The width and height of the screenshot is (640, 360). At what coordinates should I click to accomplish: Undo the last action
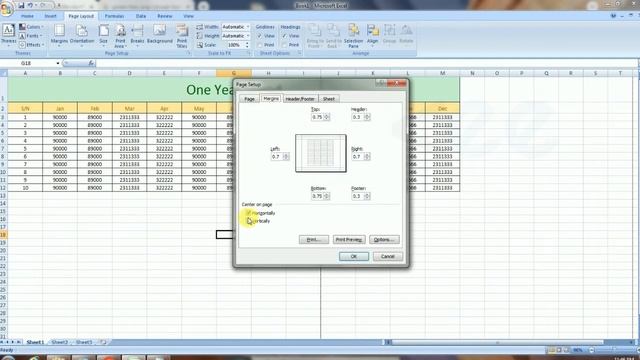click(30, 5)
